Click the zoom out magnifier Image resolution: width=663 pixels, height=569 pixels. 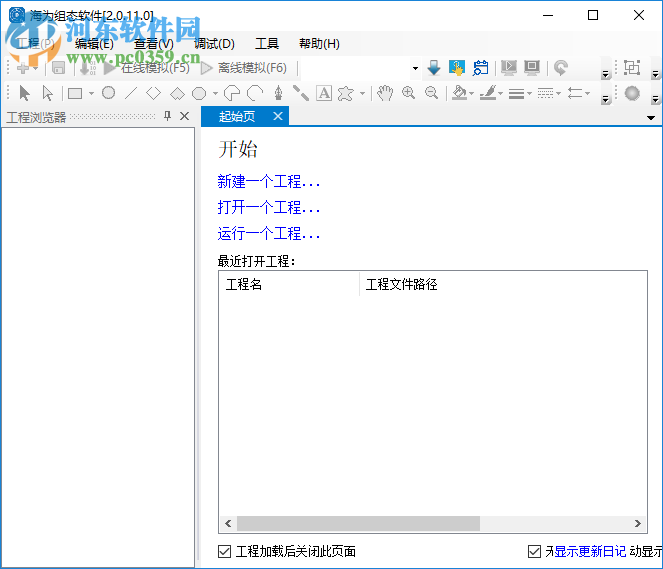tap(431, 93)
